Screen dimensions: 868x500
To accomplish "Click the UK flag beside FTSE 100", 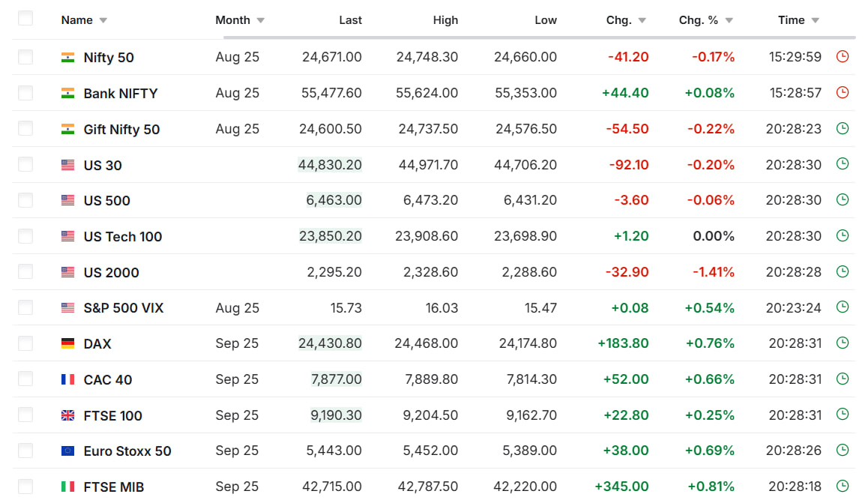I will click(x=68, y=416).
